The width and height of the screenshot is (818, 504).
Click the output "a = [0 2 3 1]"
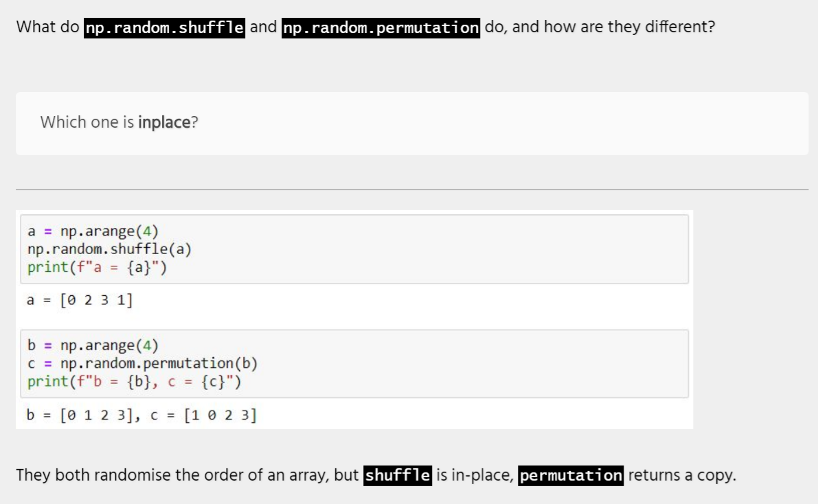pos(80,300)
